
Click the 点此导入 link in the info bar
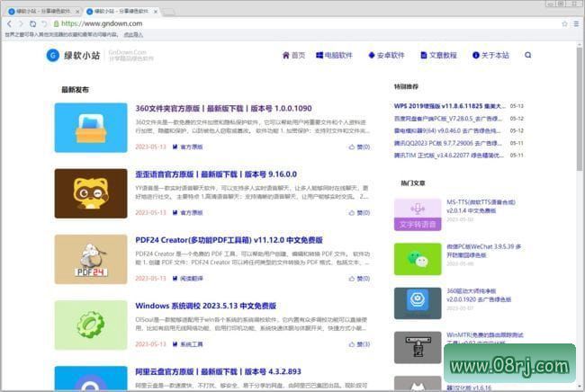pos(133,35)
